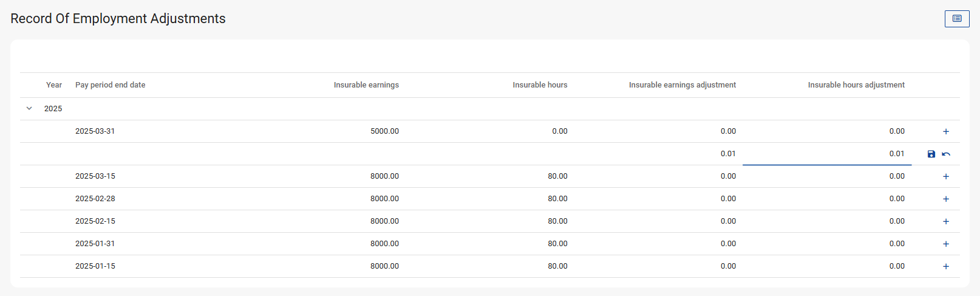Undo the adjustment edit with revert icon
Image resolution: width=980 pixels, height=296 pixels.
[x=946, y=154]
